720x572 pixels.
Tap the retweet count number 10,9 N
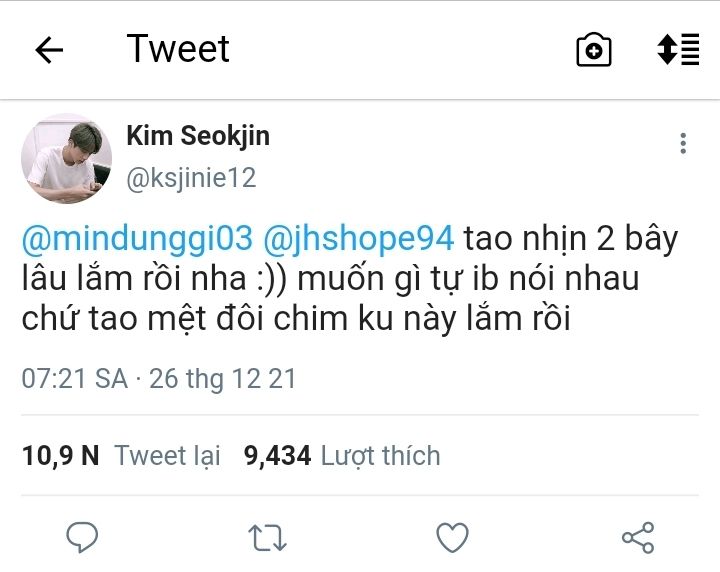point(61,456)
